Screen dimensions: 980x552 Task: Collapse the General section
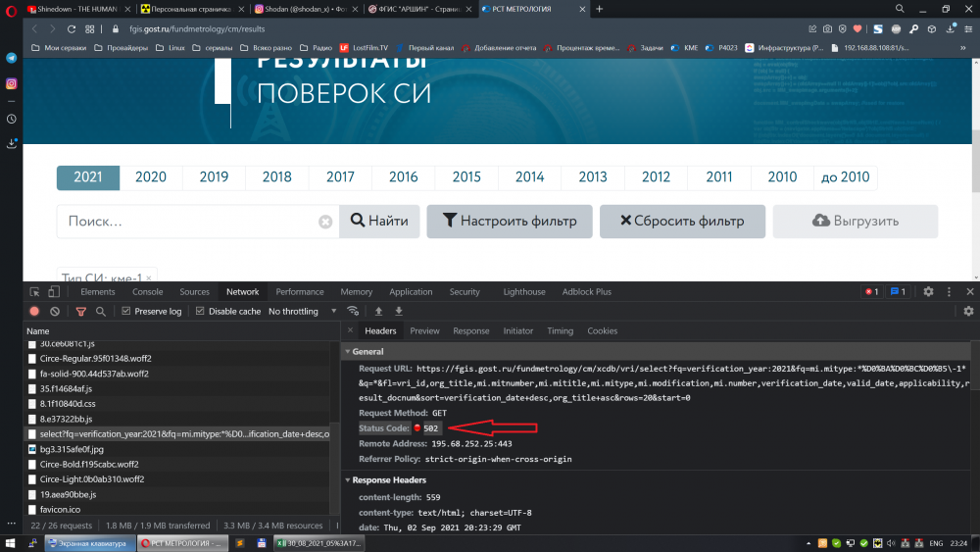point(348,352)
